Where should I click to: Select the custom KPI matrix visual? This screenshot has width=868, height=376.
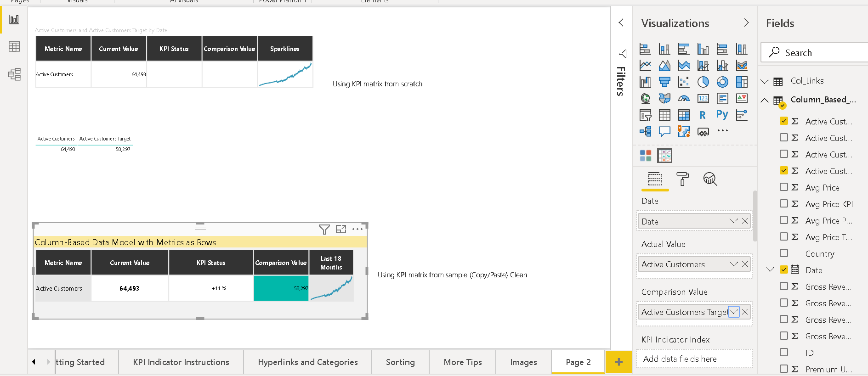pos(664,156)
